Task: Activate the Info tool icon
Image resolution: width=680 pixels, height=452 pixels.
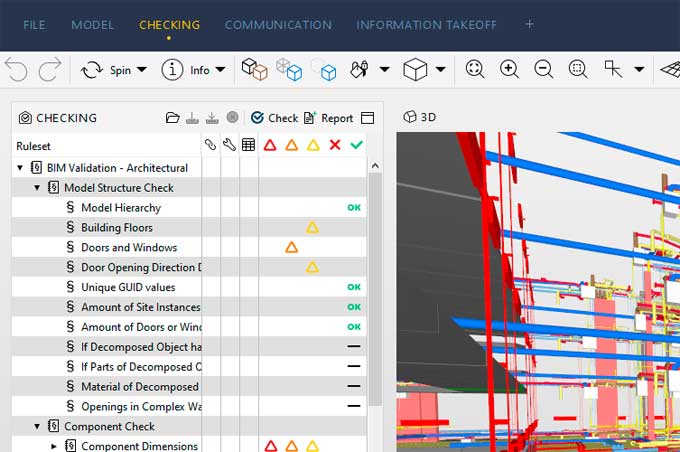Action: 172,70
